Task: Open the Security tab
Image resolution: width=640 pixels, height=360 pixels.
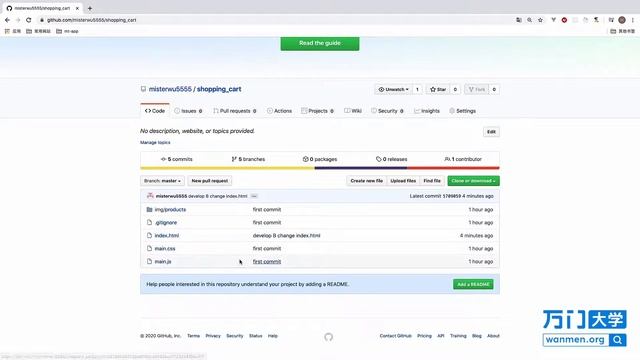Action: click(387, 111)
